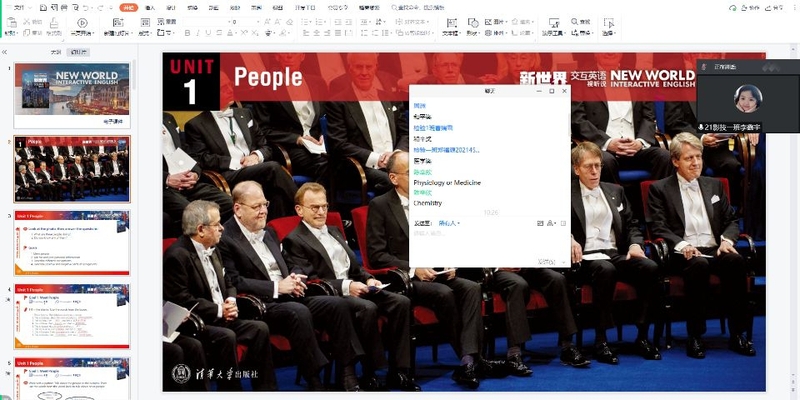Decrease the font size

click(280, 22)
